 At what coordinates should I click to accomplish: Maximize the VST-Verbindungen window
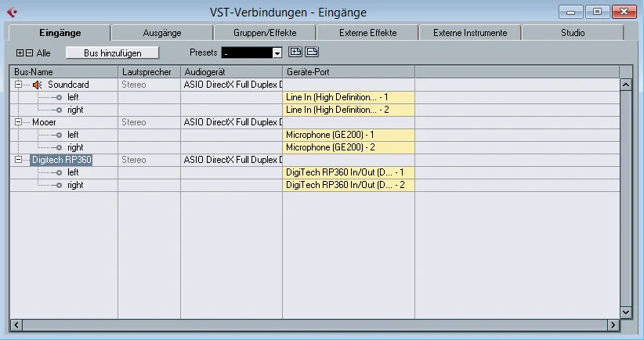click(x=597, y=12)
